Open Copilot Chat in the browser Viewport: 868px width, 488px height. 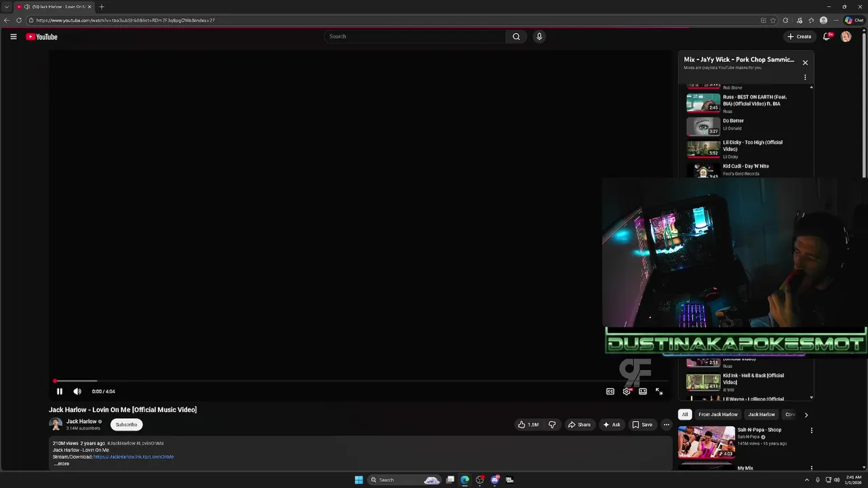854,20
